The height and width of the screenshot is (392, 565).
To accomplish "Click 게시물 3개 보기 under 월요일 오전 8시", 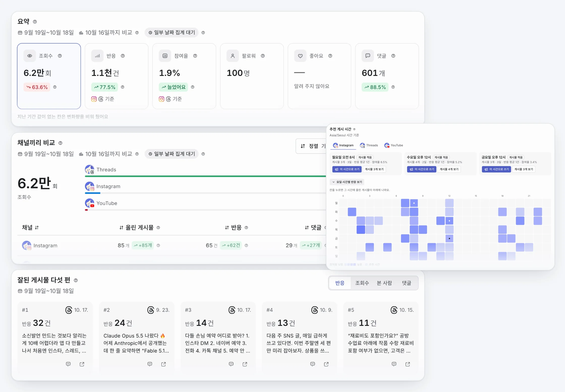I will pyautogui.click(x=374, y=169).
